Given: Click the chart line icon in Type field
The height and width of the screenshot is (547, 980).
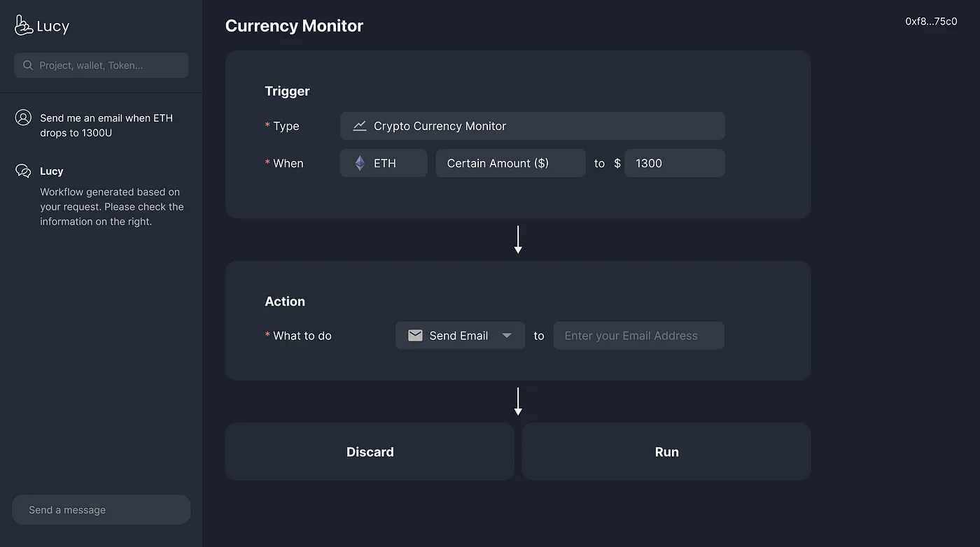Looking at the screenshot, I should [359, 126].
